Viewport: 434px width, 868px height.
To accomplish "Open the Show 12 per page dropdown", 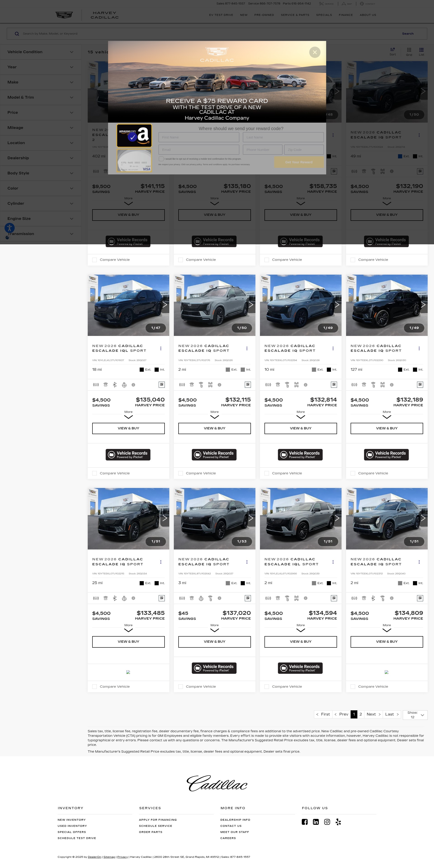I will coord(415,715).
